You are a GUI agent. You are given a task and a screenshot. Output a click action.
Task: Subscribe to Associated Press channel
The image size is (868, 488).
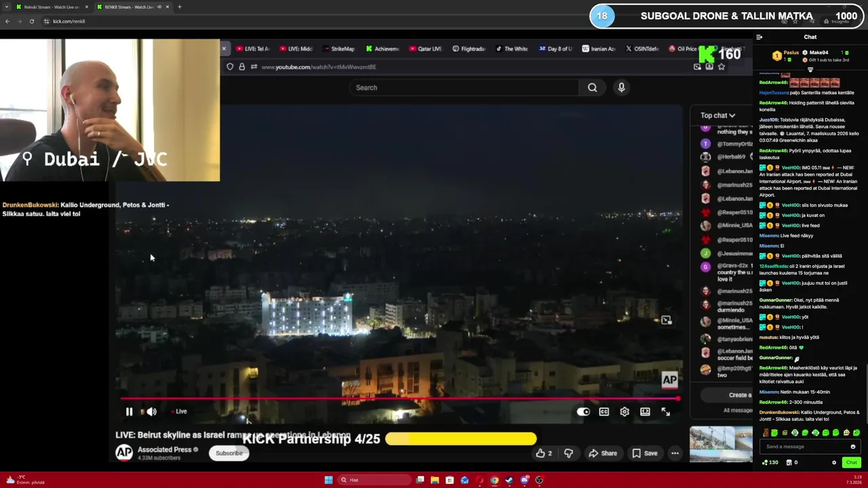(229, 453)
